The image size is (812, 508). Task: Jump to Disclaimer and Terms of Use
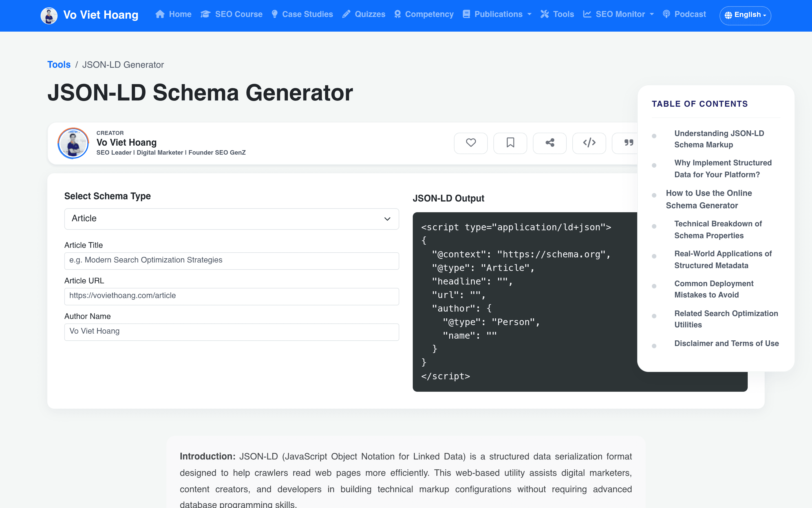pyautogui.click(x=727, y=343)
